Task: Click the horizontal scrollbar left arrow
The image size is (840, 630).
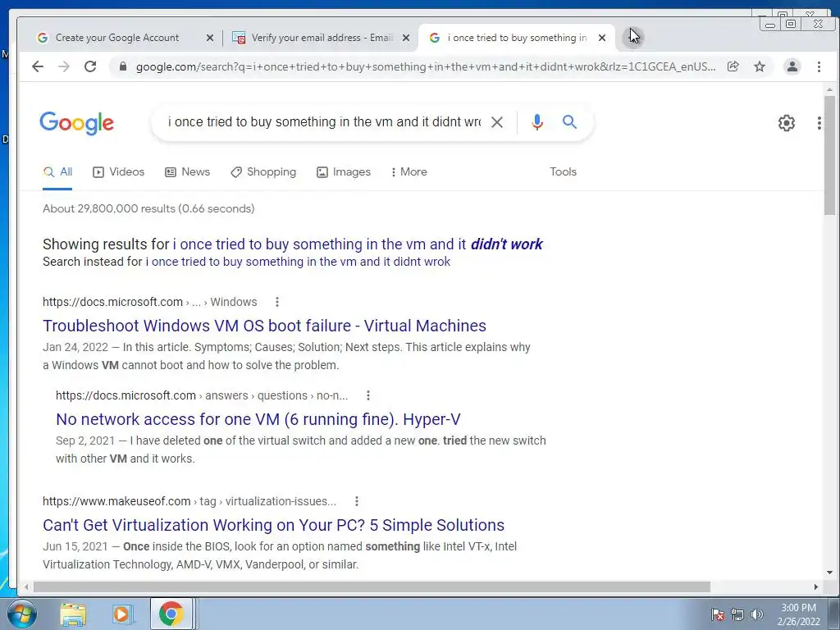Action: pos(25,587)
